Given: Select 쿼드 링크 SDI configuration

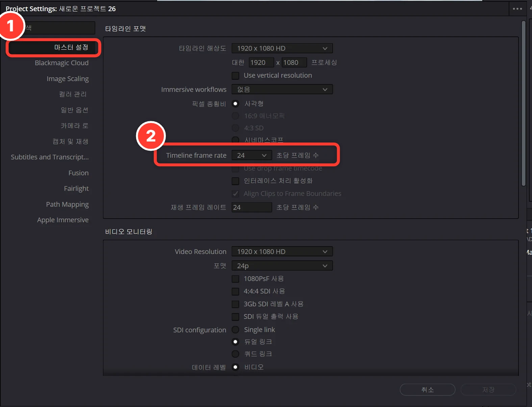Looking at the screenshot, I should click(235, 354).
